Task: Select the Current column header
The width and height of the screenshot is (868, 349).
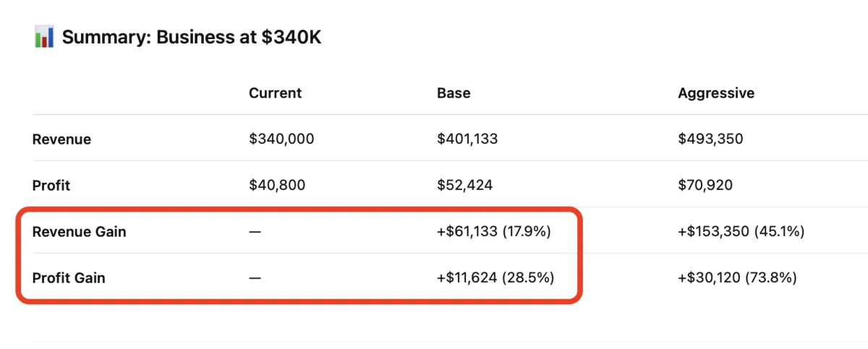Action: pyautogui.click(x=275, y=93)
